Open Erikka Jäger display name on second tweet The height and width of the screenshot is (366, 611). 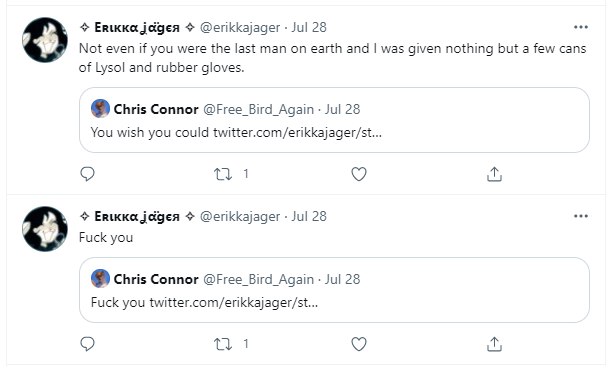137,216
